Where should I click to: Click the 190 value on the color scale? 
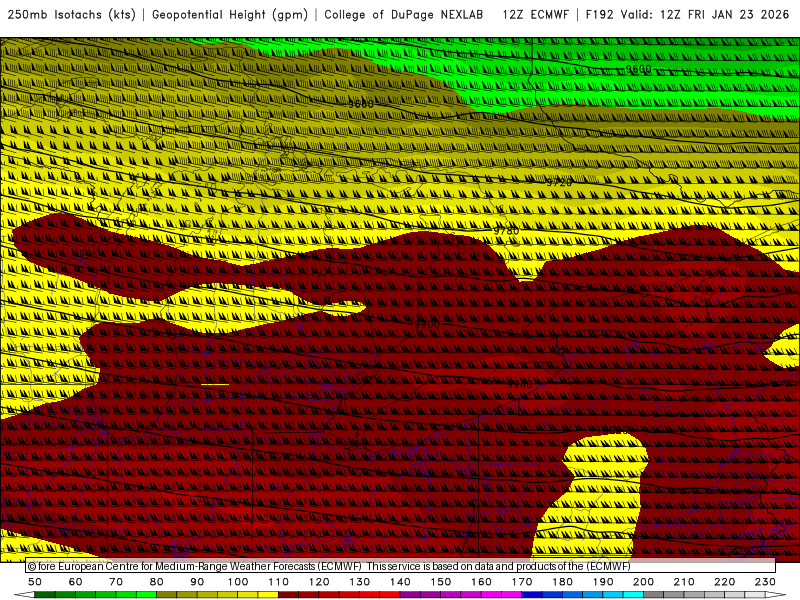click(603, 582)
